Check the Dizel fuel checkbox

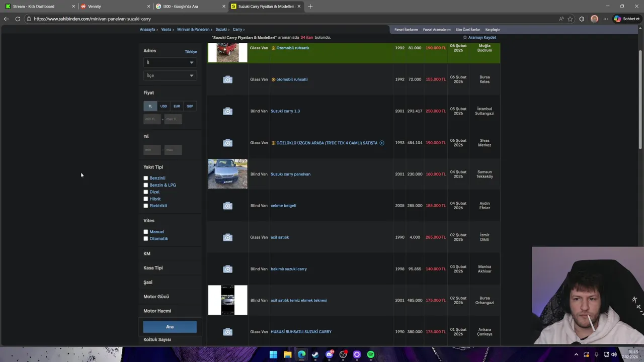click(146, 192)
